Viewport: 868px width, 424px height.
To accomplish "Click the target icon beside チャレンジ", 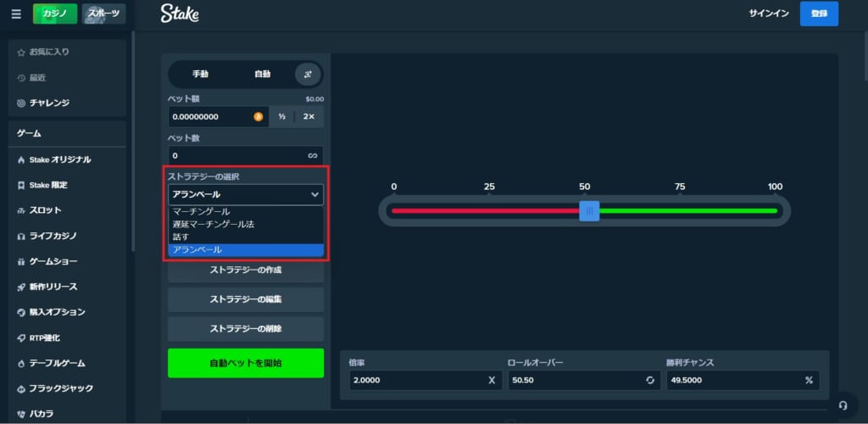I will pyautogui.click(x=21, y=103).
